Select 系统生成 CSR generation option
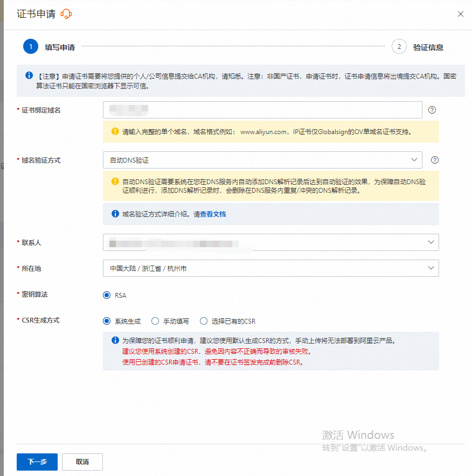 coord(107,321)
